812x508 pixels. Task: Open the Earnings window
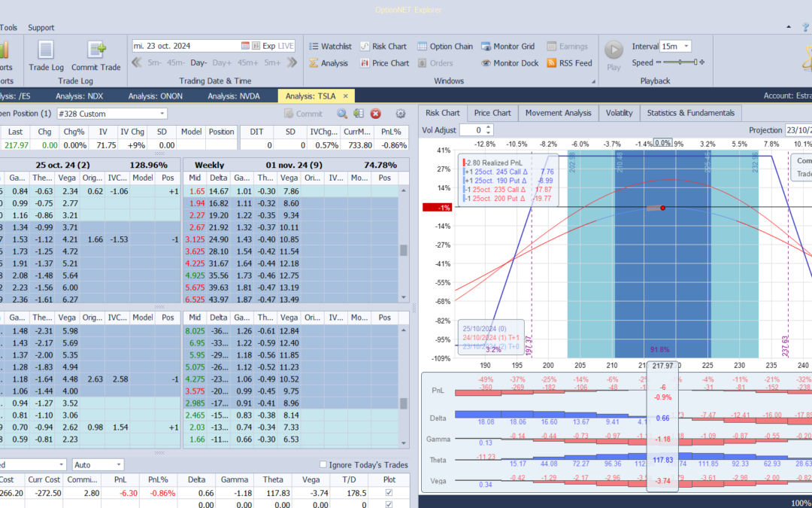point(568,46)
